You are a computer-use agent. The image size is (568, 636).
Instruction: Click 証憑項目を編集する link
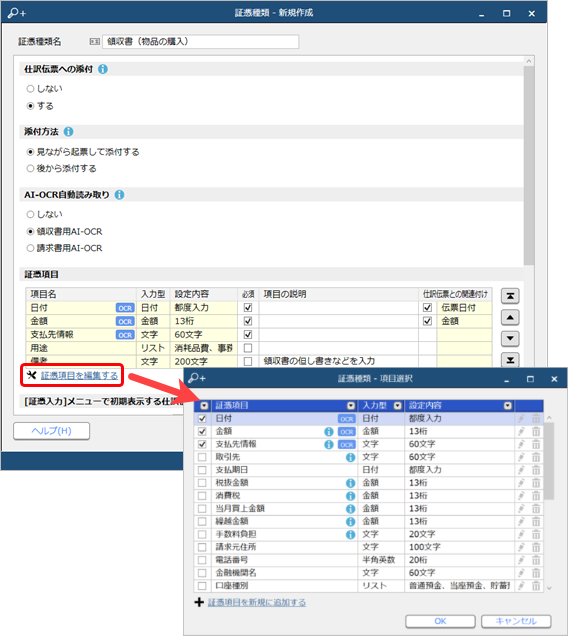[80, 376]
